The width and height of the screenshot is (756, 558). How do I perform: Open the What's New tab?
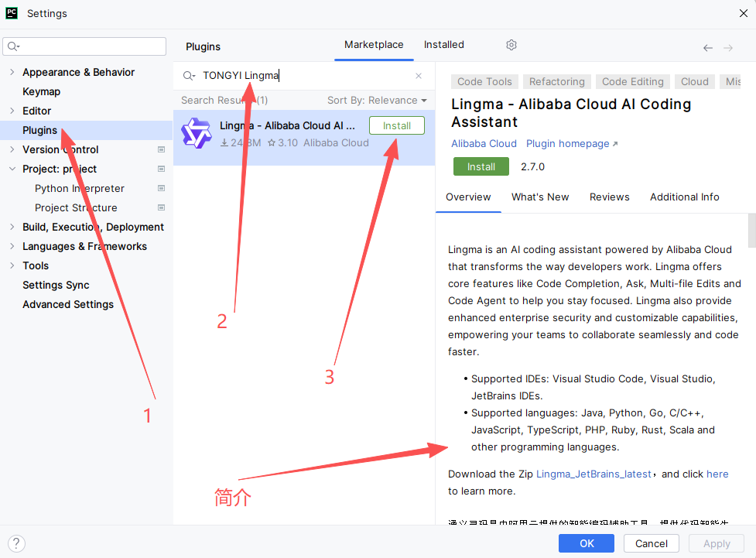[x=540, y=197]
